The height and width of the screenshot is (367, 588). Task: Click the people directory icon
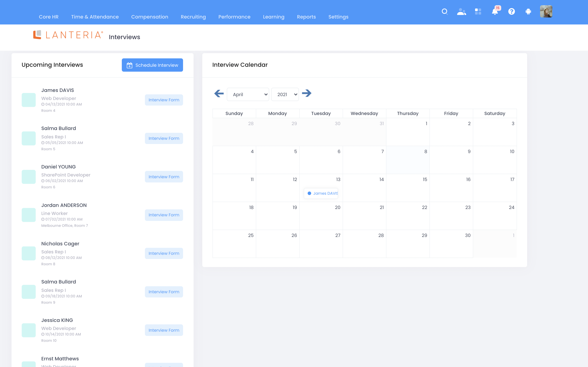pyautogui.click(x=461, y=12)
